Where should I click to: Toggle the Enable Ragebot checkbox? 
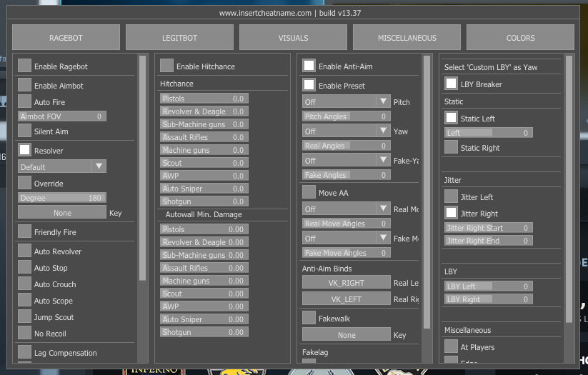[25, 66]
